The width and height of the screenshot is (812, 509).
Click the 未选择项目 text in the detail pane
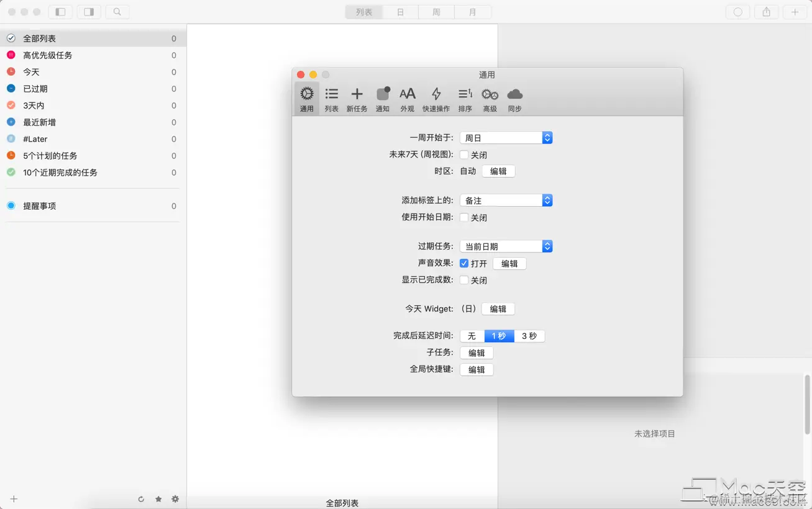click(655, 434)
